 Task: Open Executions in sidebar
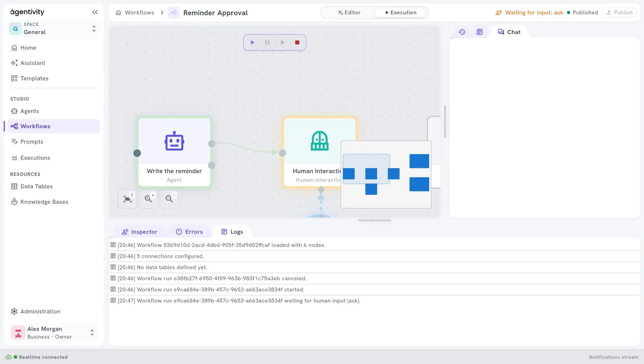tap(54, 158)
